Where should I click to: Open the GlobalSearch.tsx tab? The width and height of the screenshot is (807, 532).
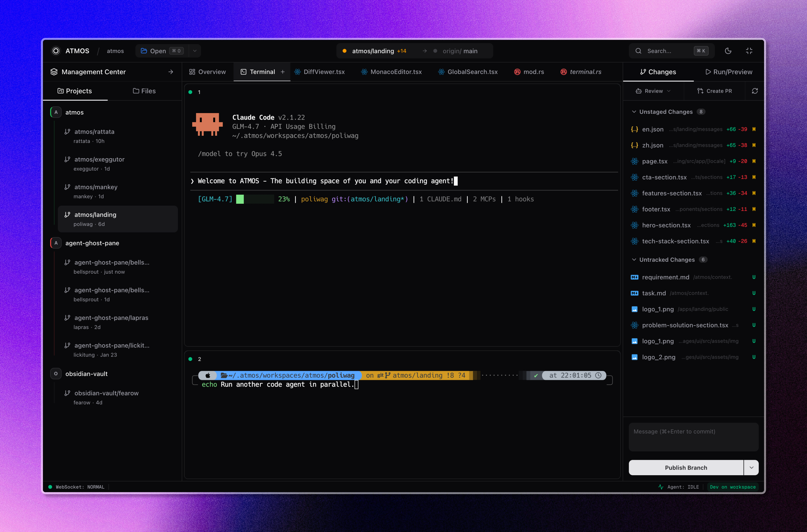pos(468,72)
